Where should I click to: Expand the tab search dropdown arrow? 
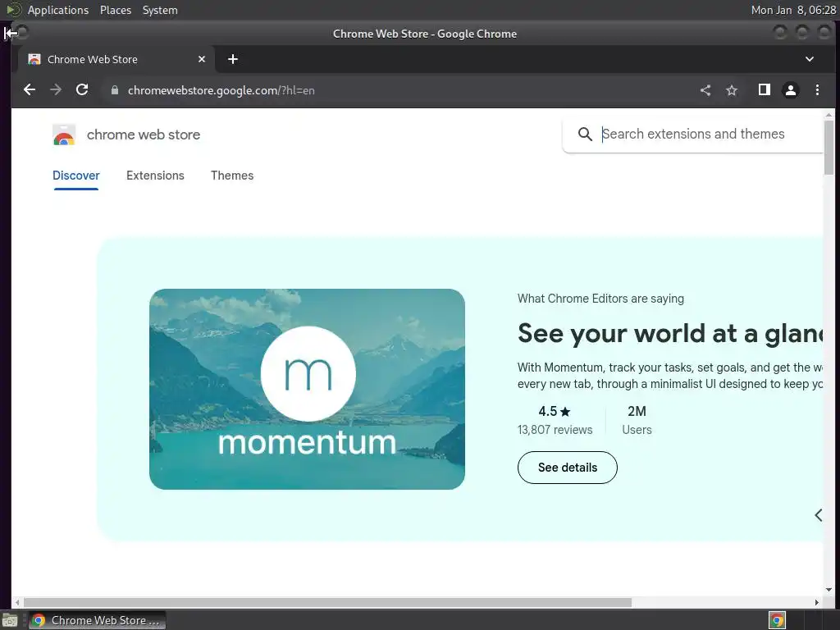pos(810,59)
